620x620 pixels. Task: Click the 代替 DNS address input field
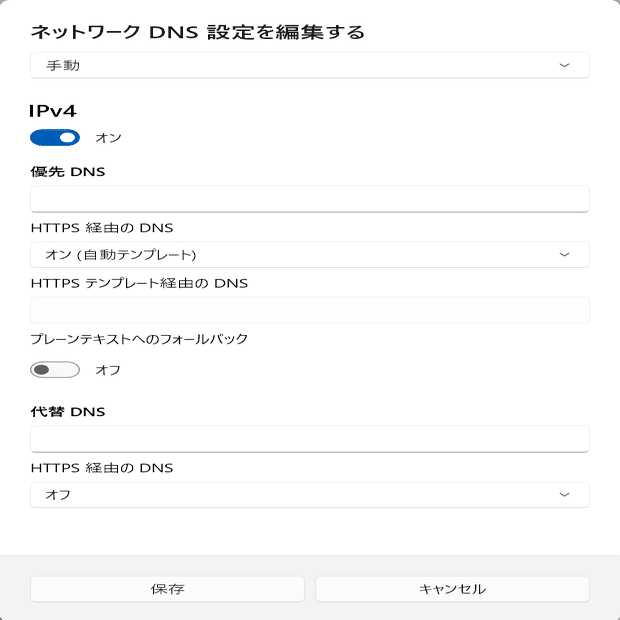click(x=309, y=439)
